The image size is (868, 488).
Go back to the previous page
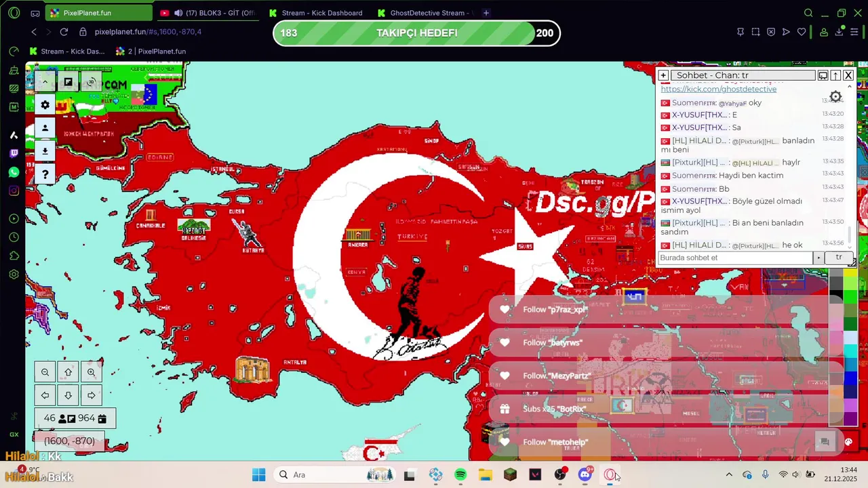[34, 32]
